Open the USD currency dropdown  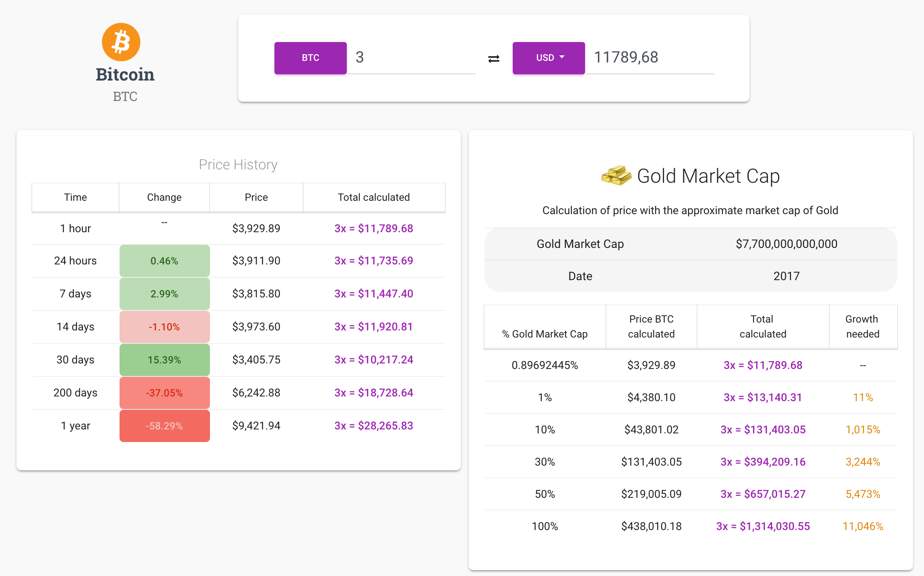click(x=548, y=58)
